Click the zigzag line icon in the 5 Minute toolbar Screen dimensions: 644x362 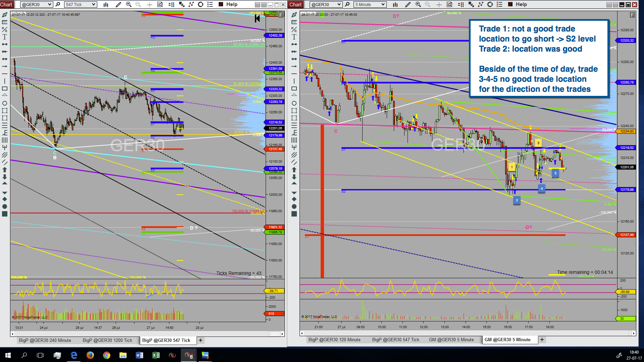(481, 4)
